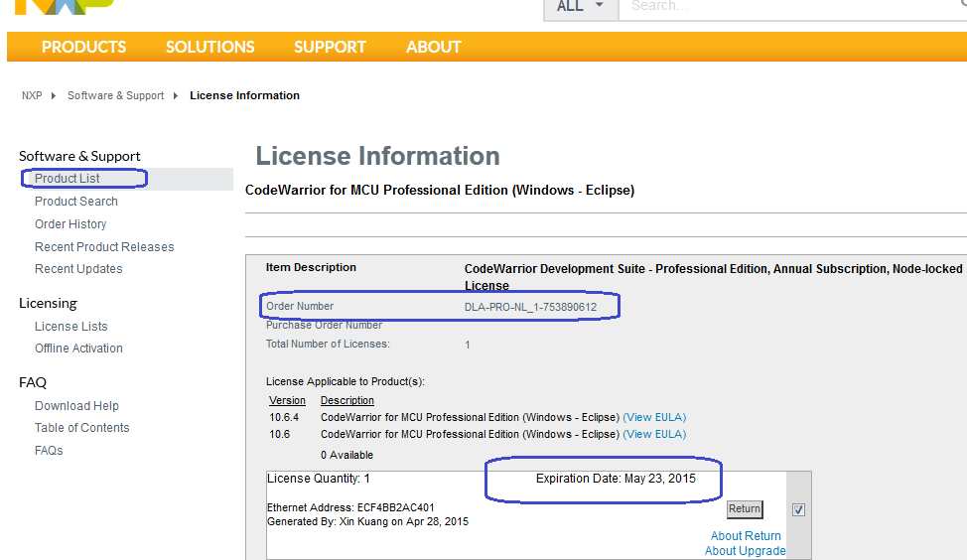967x560 pixels.
Task: Click the NXP logo at top left
Action: click(65, 6)
